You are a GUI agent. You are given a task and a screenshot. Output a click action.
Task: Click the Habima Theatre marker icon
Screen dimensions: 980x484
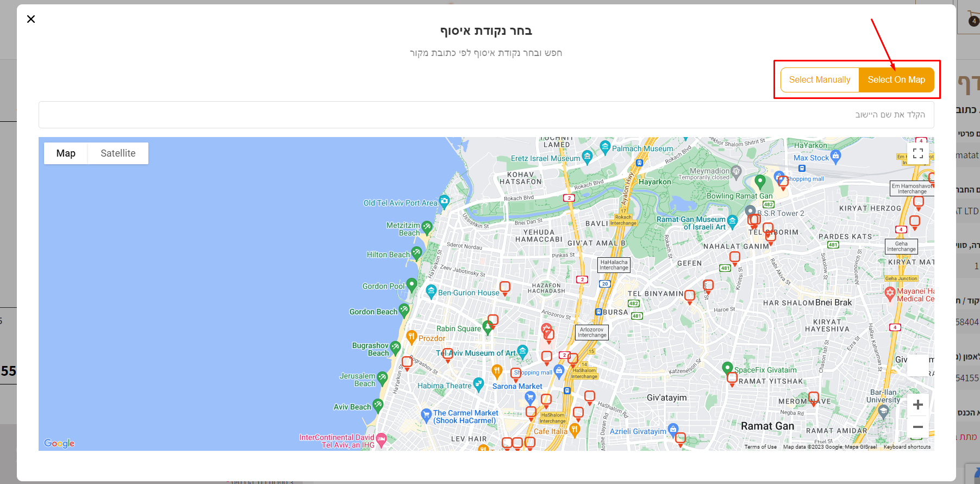point(478,384)
